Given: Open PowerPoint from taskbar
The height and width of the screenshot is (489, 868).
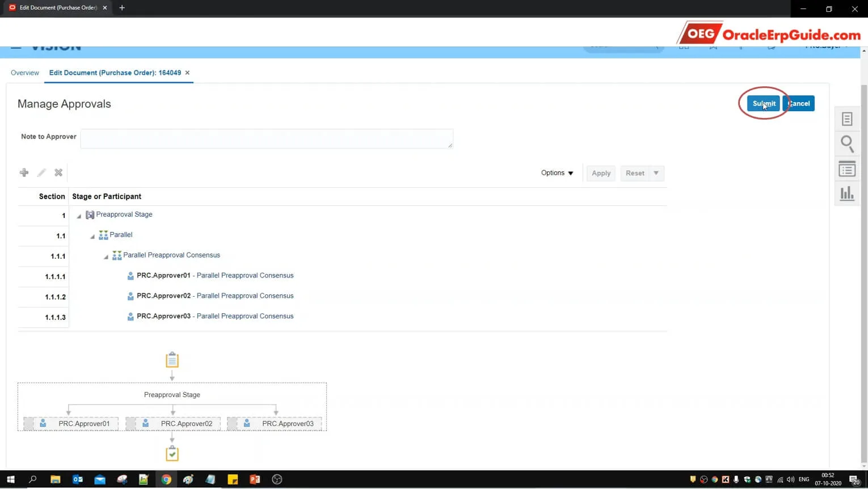Looking at the screenshot, I should coord(255,479).
